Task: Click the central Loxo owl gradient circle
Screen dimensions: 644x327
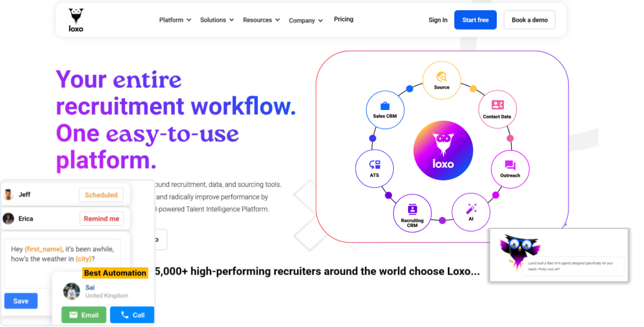Action: [443, 150]
